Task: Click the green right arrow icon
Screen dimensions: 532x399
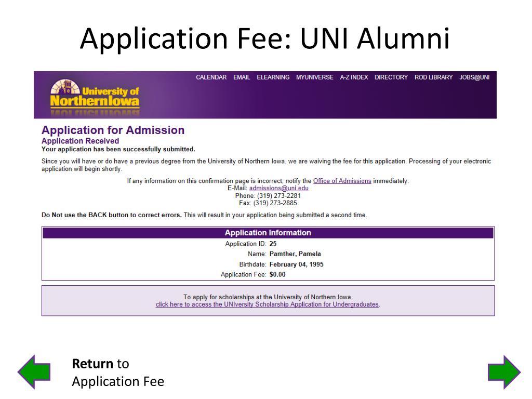Action: 504,372
